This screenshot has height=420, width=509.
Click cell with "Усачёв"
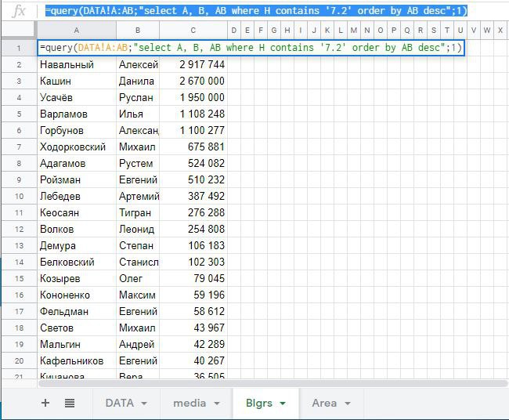(77, 97)
